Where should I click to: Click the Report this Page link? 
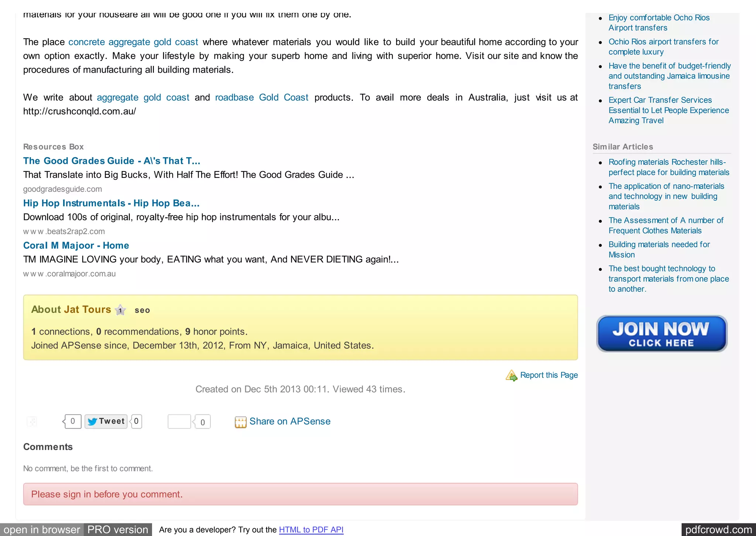pos(549,375)
